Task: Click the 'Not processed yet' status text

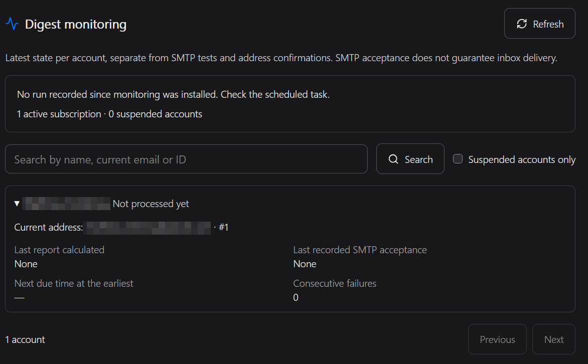Action: 151,204
